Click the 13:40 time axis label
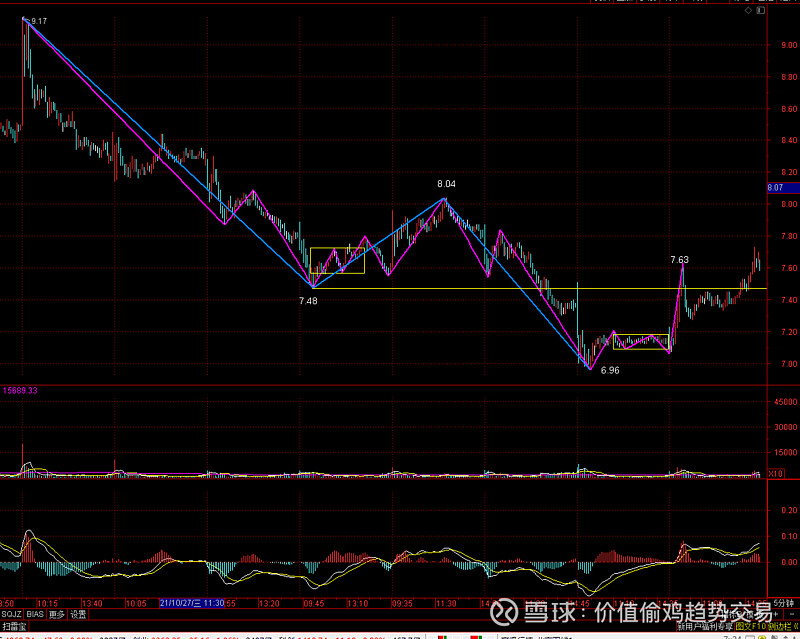The width and height of the screenshot is (800, 639). pyautogui.click(x=91, y=603)
